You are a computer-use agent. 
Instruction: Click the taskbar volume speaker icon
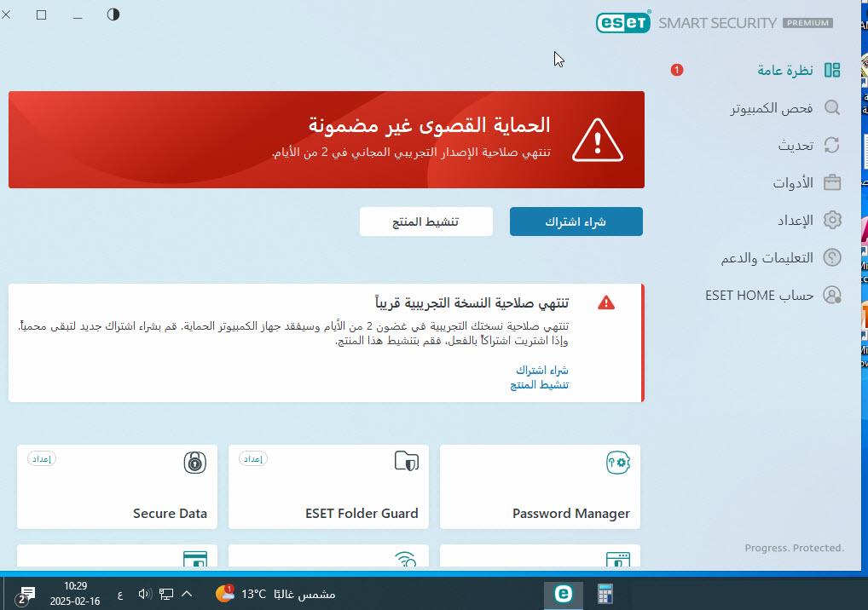point(144,595)
